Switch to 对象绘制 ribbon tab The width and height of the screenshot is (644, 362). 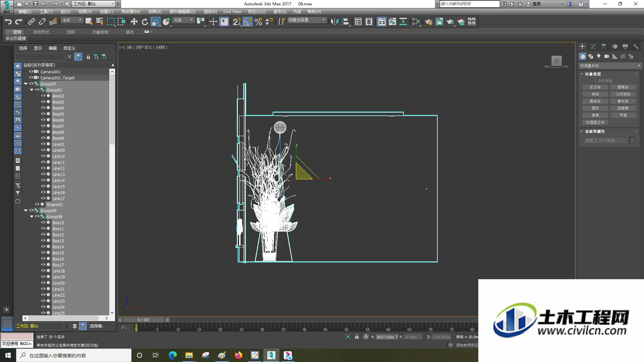point(100,32)
